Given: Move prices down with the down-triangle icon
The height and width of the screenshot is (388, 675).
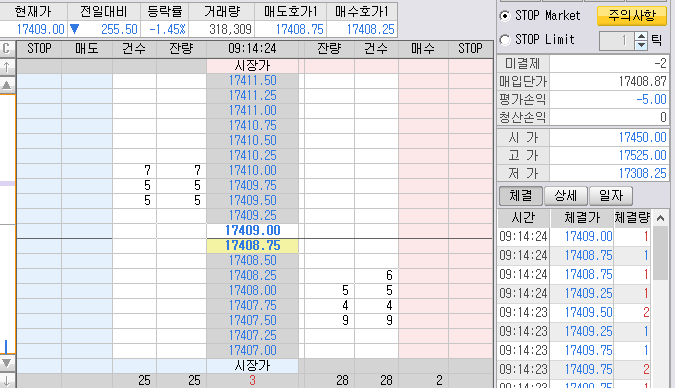Looking at the screenshot, I should click(7, 363).
